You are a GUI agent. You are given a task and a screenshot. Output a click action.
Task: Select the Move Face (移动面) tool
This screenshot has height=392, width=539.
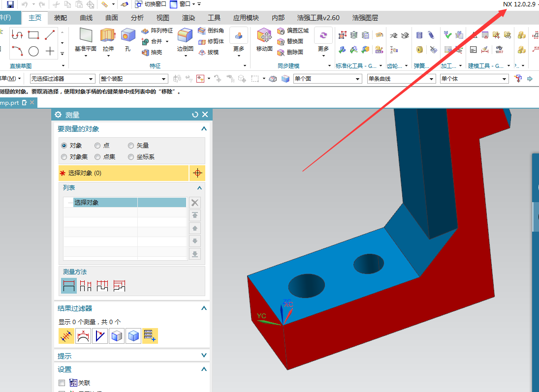pyautogui.click(x=264, y=40)
